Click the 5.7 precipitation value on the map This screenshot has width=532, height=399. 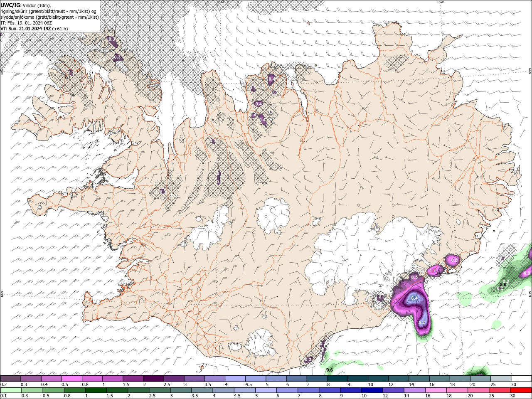[x=421, y=323]
